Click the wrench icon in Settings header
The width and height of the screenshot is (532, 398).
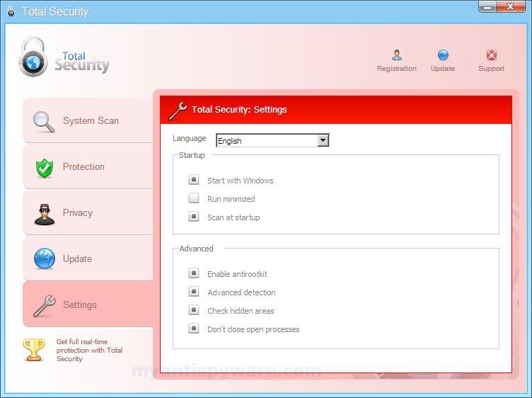coord(178,111)
